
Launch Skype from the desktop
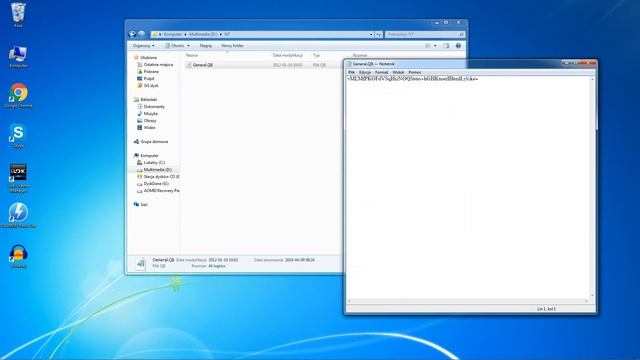(18, 136)
